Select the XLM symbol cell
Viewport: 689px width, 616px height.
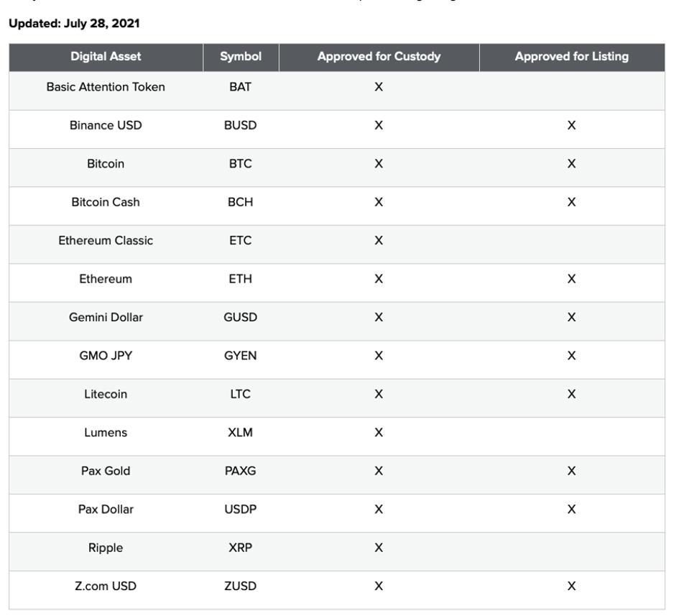pos(240,433)
